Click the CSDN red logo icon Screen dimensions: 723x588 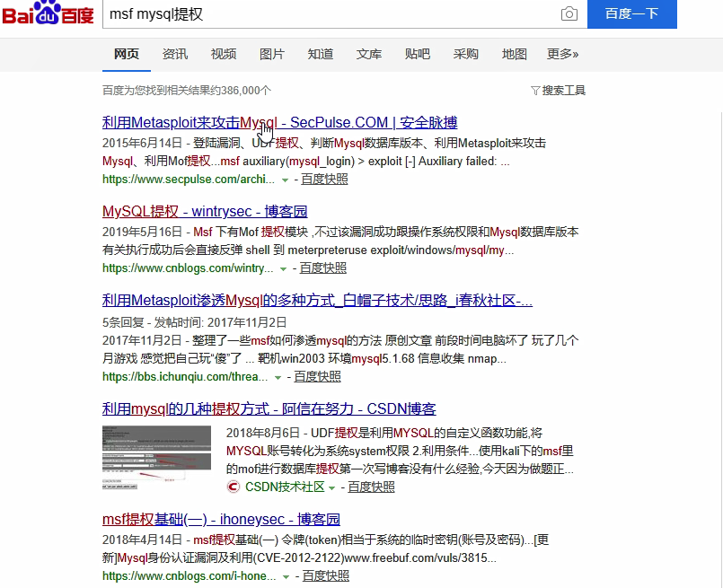(234, 487)
